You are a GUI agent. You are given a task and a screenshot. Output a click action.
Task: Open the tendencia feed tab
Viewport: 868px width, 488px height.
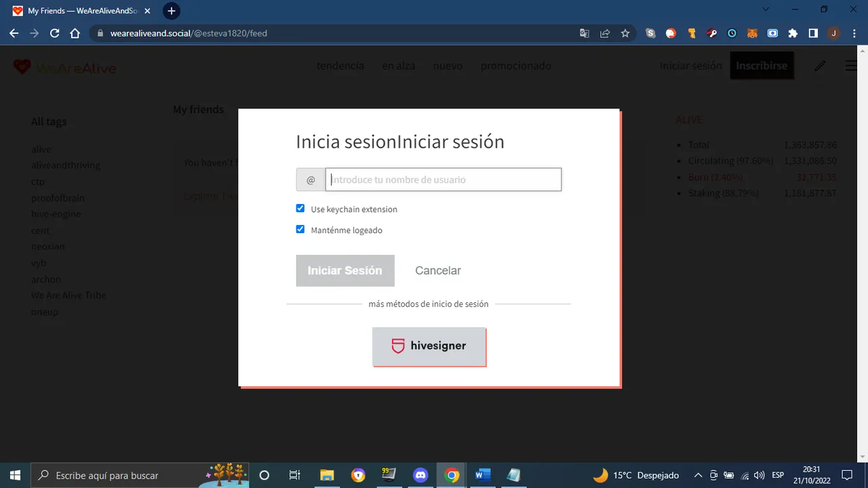pyautogui.click(x=340, y=66)
